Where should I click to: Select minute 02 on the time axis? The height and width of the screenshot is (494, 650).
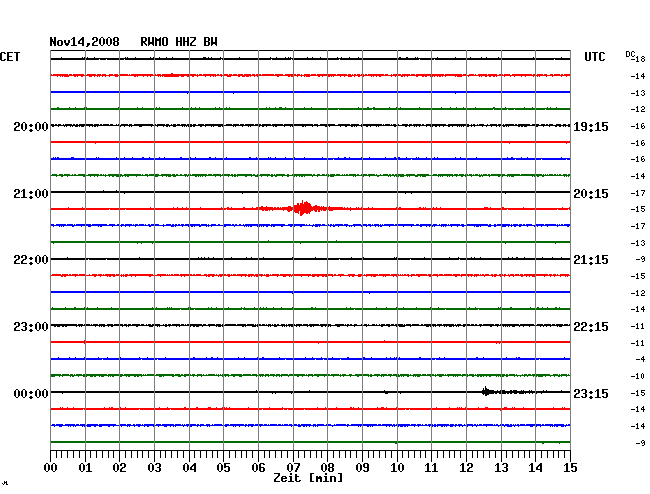click(x=119, y=467)
